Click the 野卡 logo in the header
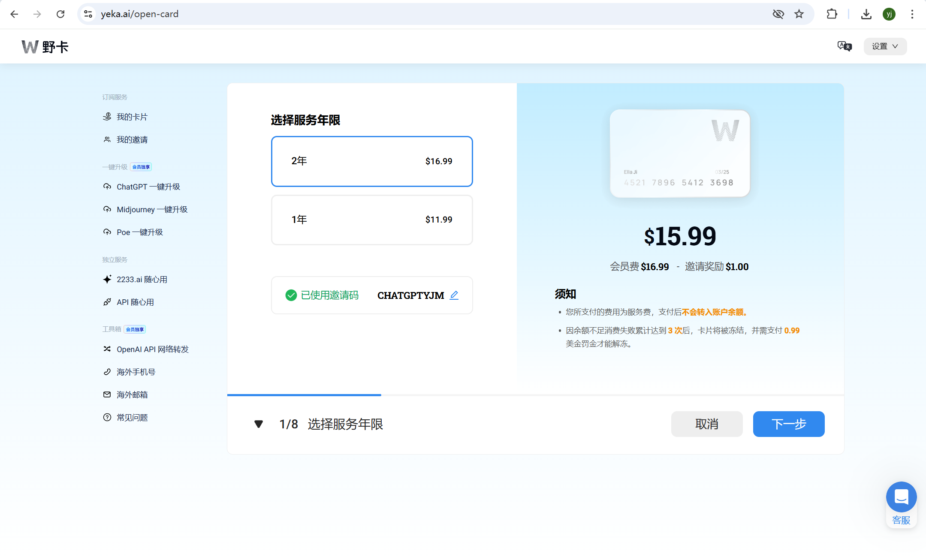Viewport: 926px width, 560px height. tap(45, 46)
